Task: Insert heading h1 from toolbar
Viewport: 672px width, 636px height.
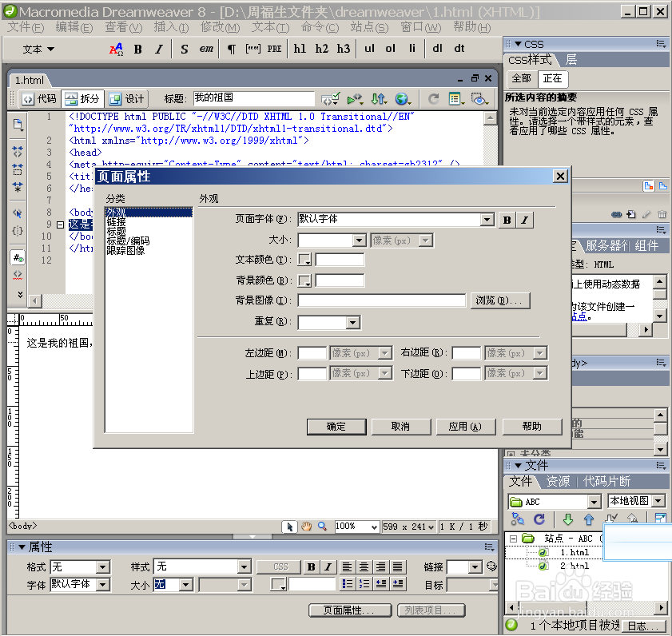Action: pyautogui.click(x=300, y=49)
